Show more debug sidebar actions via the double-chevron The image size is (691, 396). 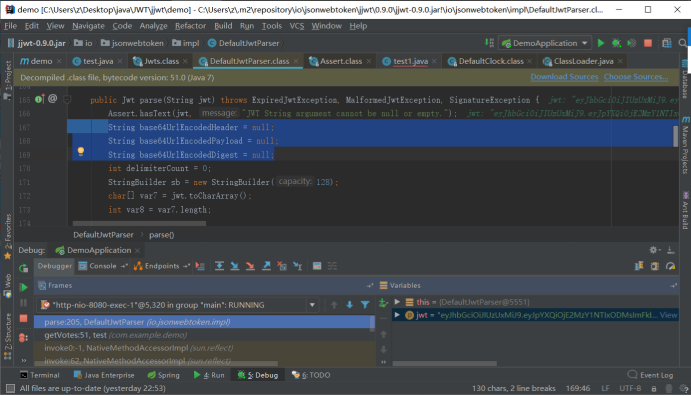pos(23,360)
